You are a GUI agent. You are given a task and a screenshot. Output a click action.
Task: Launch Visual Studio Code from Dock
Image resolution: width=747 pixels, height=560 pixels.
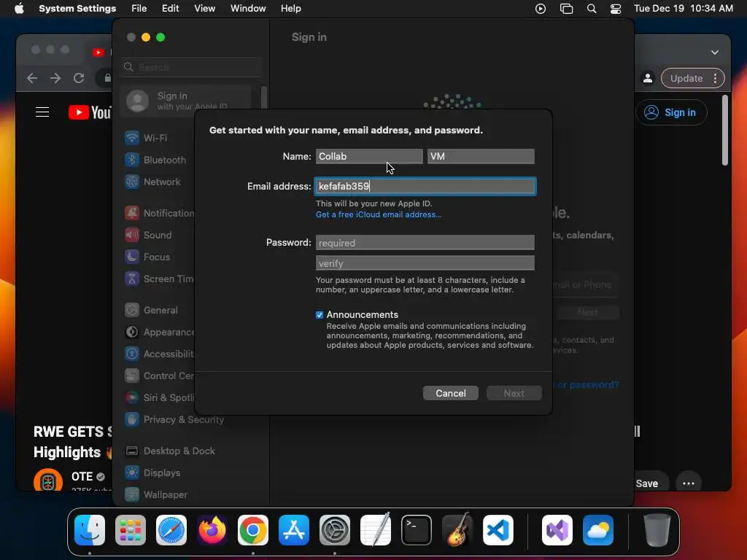498,530
